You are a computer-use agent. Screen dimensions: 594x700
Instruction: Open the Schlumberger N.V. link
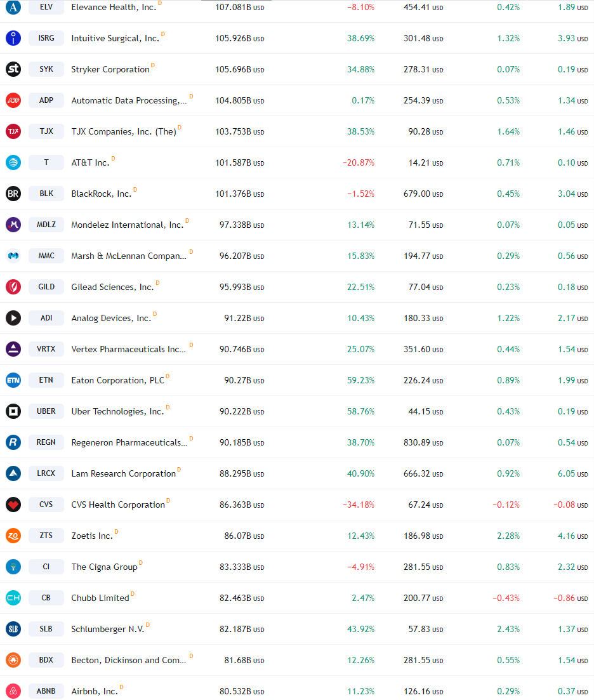coord(108,629)
